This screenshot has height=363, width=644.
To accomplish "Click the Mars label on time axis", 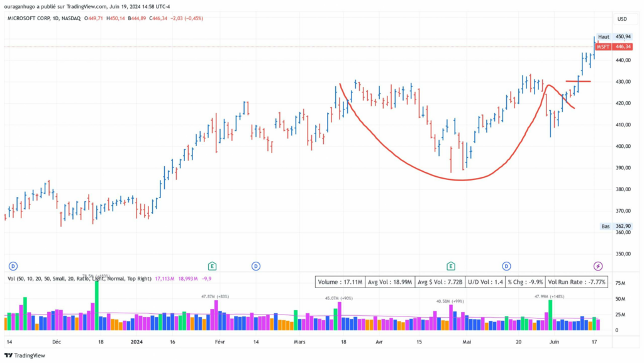I will point(299,342).
